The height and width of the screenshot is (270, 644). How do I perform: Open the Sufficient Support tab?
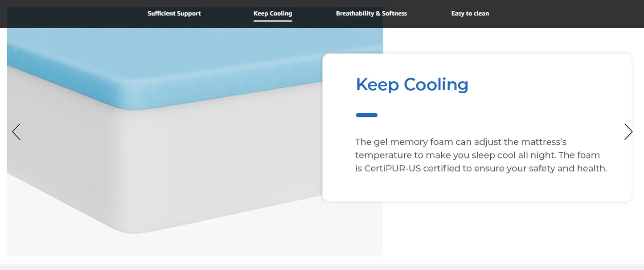(174, 13)
